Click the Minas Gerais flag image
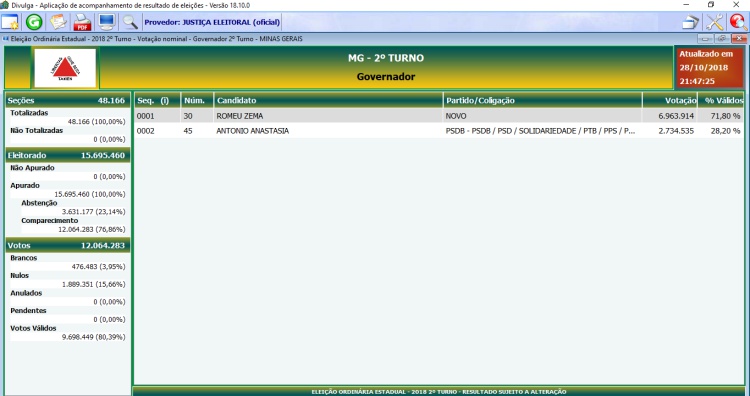This screenshot has height=396, width=750. [65, 67]
